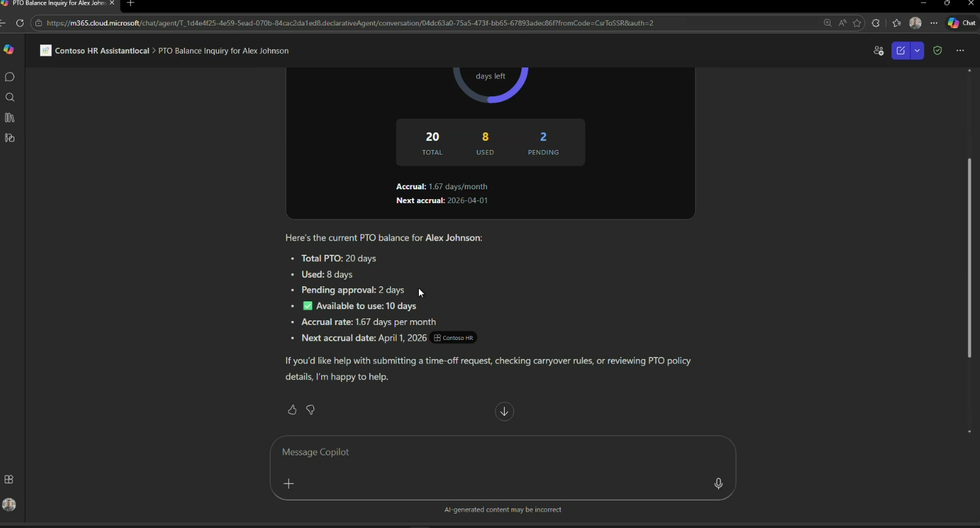Click the Read Aloud icon in address bar
This screenshot has width=980, height=528.
click(842, 23)
